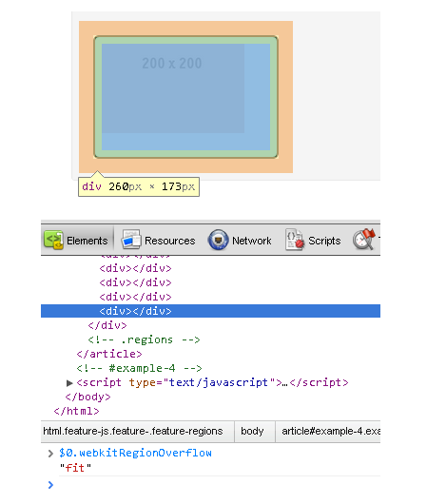Select the closing </article> tag row

pyautogui.click(x=109, y=354)
